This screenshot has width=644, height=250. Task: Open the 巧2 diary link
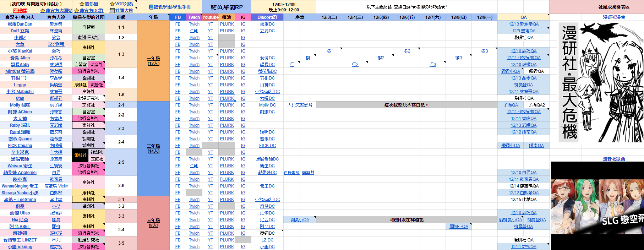[355, 65]
